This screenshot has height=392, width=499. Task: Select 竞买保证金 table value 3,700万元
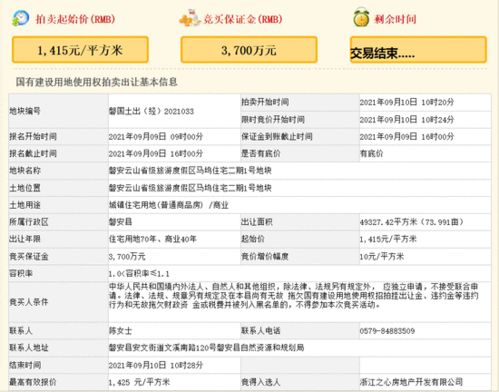coord(127,257)
